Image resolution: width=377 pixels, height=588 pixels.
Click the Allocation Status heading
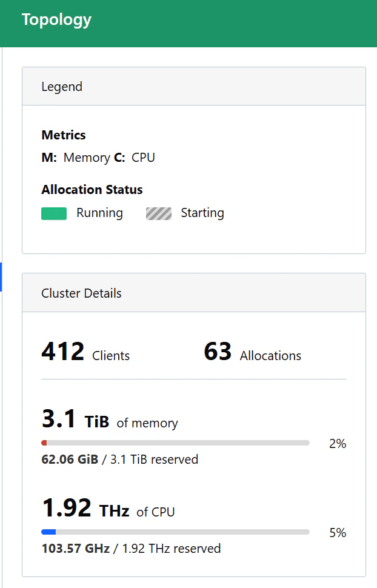(92, 190)
